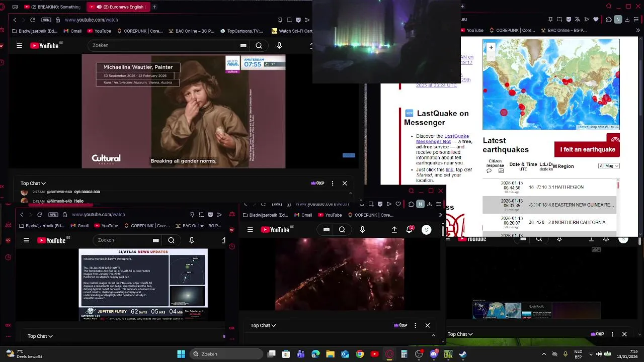Show hidden bookmarks chevron in earthquake window

point(638,31)
